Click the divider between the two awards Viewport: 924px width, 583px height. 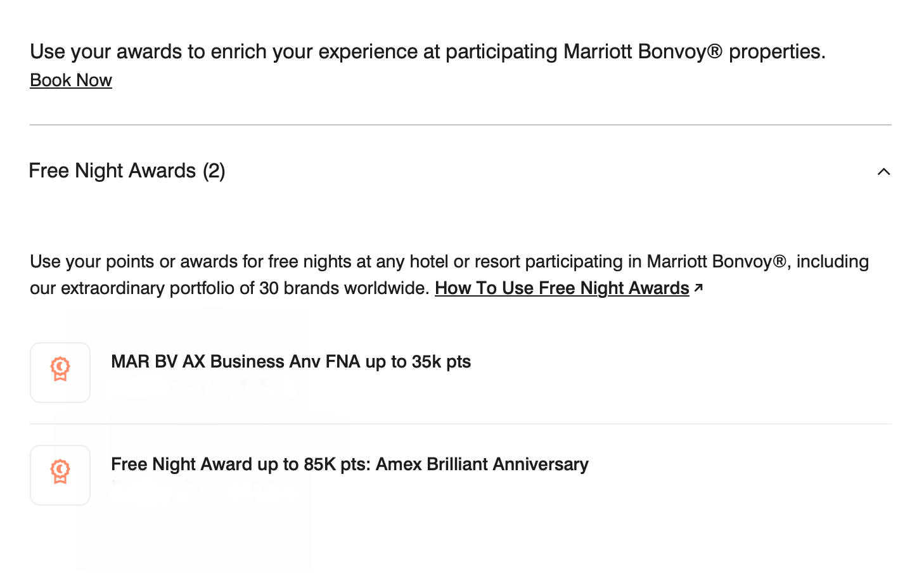click(x=461, y=424)
